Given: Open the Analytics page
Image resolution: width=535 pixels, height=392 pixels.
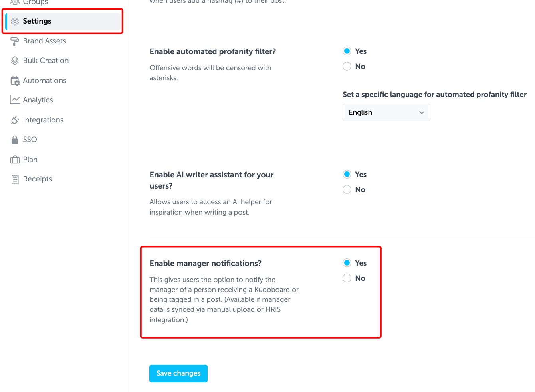Looking at the screenshot, I should tap(38, 100).
